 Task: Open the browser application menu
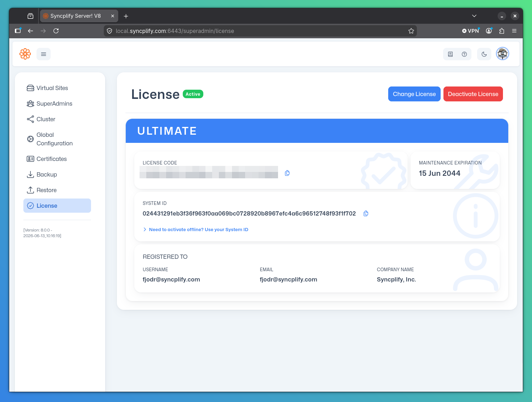coord(514,31)
